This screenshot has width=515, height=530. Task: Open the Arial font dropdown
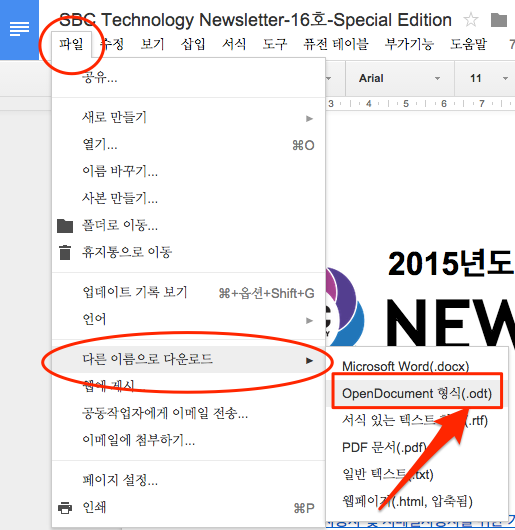pos(399,78)
